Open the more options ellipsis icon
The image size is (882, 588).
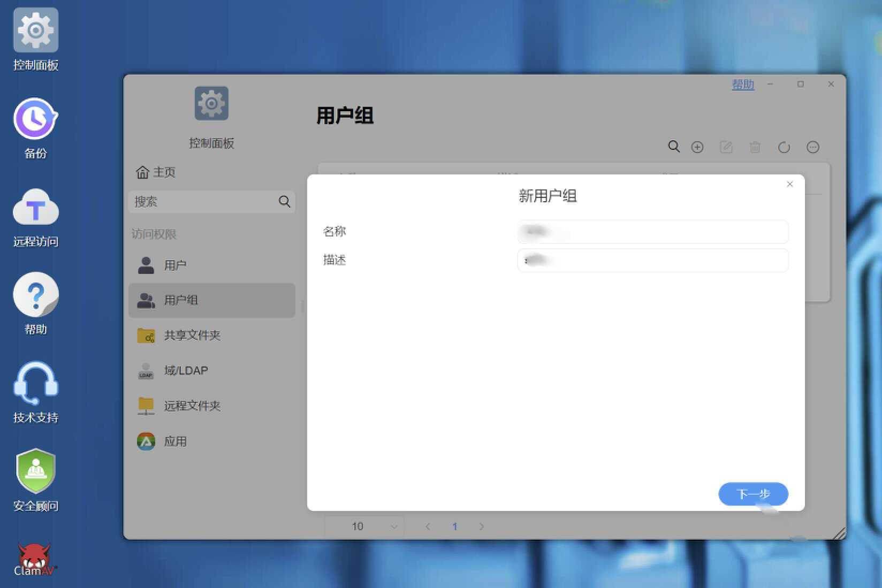click(813, 147)
